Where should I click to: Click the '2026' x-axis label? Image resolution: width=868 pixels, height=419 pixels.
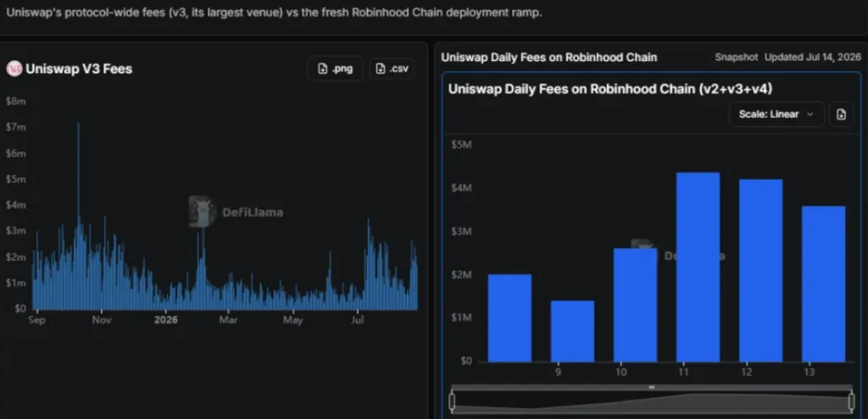coord(165,320)
